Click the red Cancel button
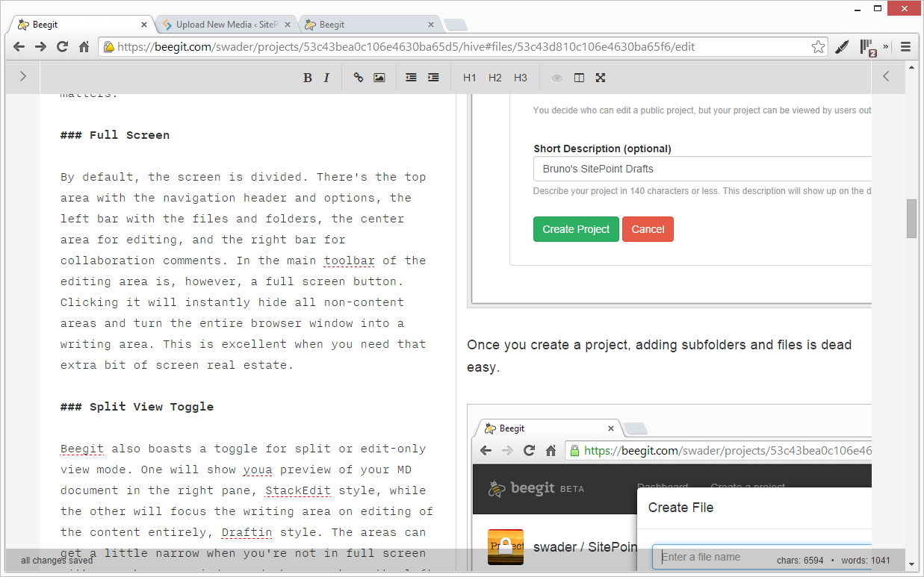 point(648,229)
